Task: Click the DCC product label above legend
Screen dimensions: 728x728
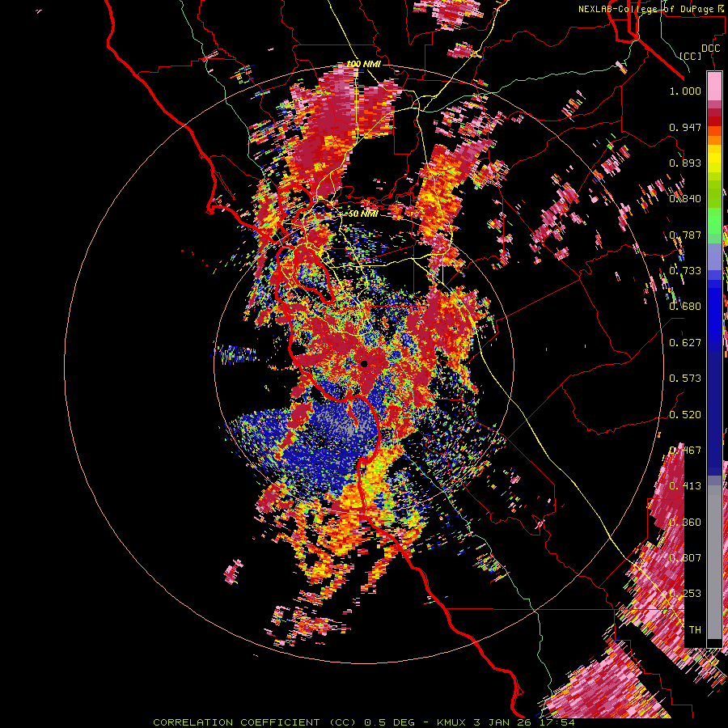Action: pyautogui.click(x=710, y=49)
